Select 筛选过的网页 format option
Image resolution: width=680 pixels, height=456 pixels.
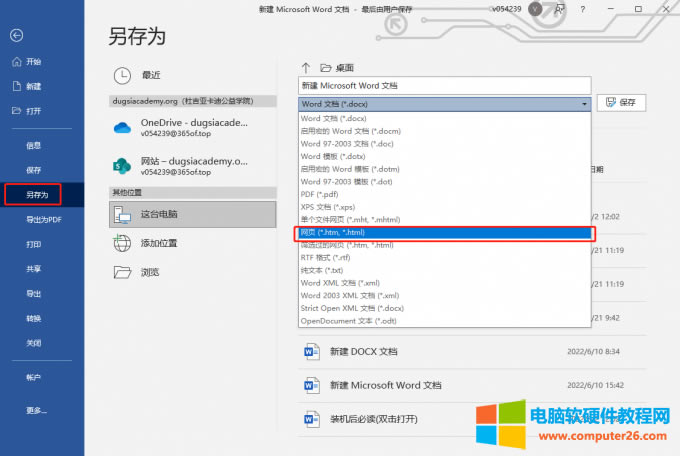point(445,245)
